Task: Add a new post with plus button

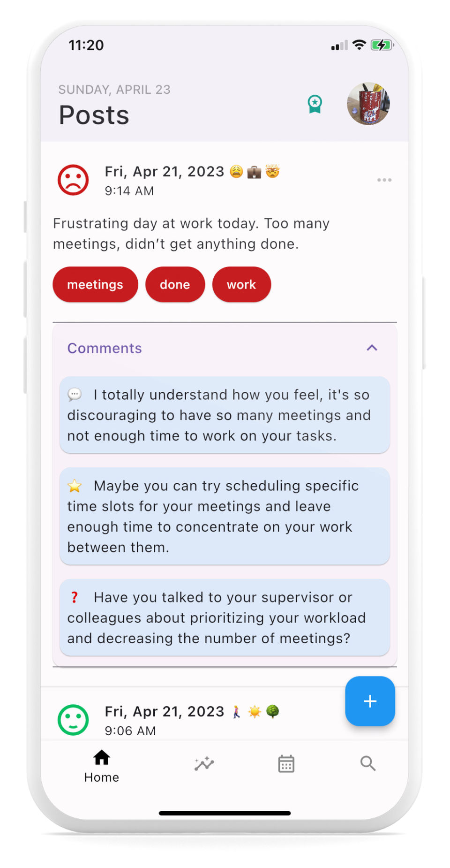Action: click(370, 701)
